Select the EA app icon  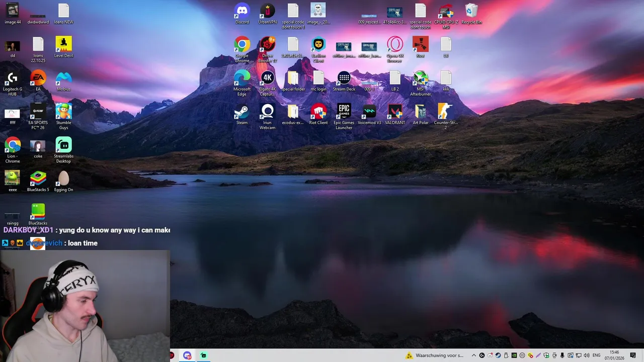click(x=38, y=81)
